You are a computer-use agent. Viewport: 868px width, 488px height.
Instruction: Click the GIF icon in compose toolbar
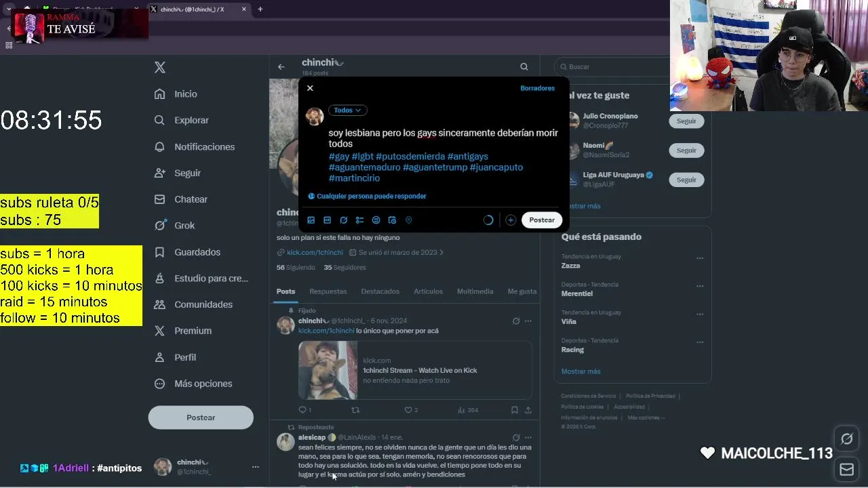point(327,220)
